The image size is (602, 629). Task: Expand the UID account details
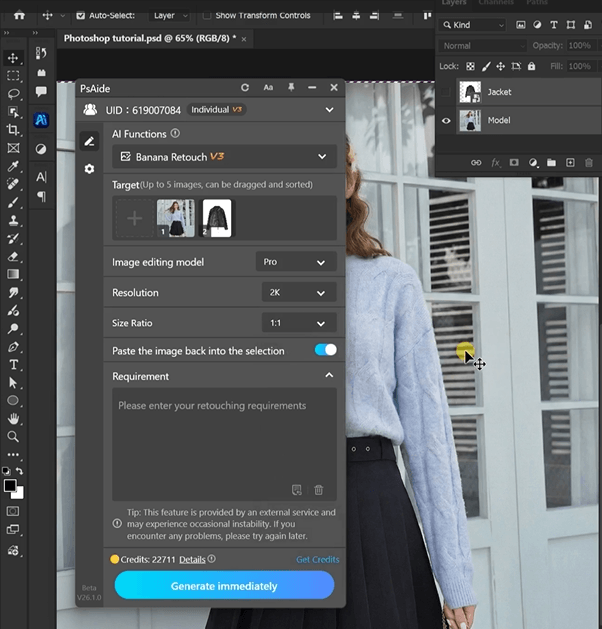[329, 110]
